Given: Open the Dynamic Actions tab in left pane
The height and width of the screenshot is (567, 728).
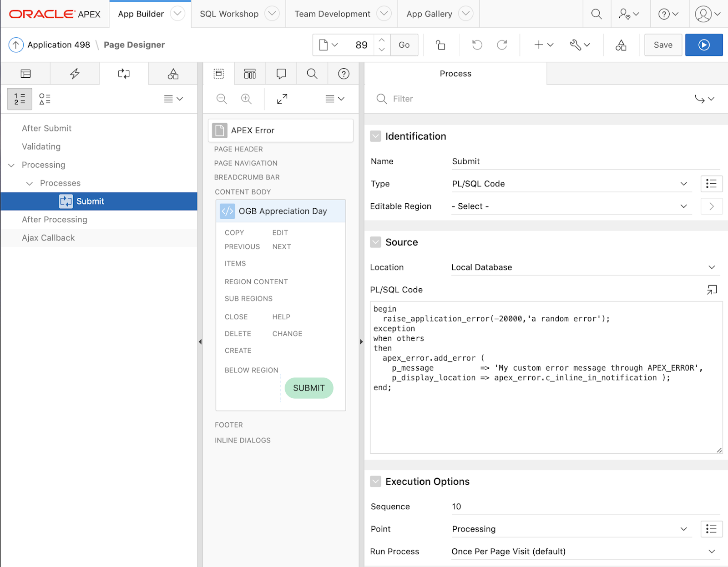Looking at the screenshot, I should coord(75,73).
